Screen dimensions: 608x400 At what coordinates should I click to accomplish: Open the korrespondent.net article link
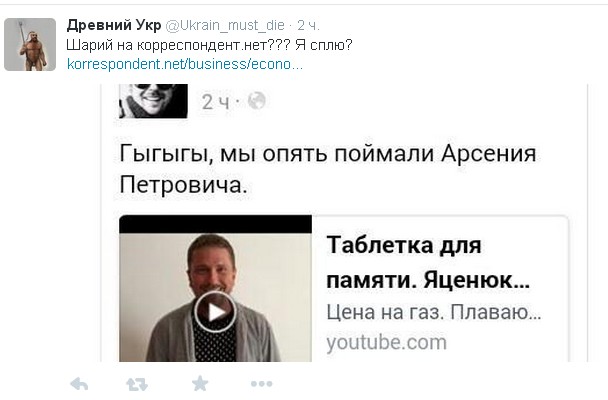click(x=185, y=64)
